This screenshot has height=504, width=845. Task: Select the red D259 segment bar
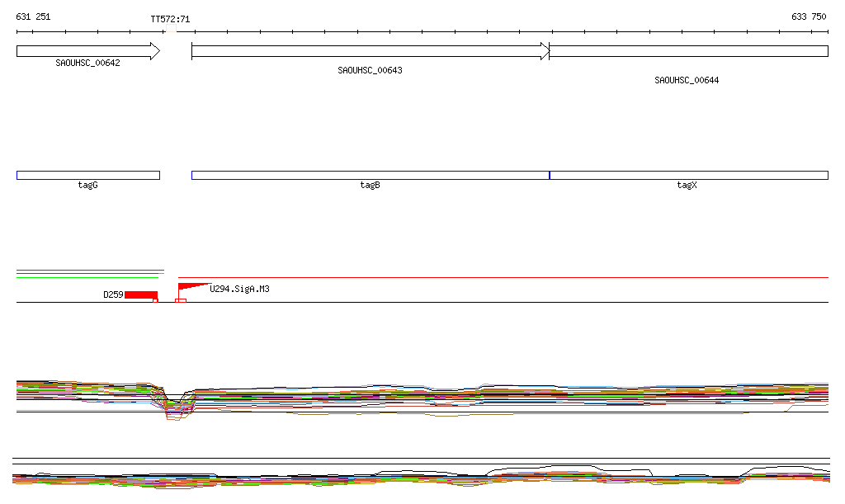point(140,294)
